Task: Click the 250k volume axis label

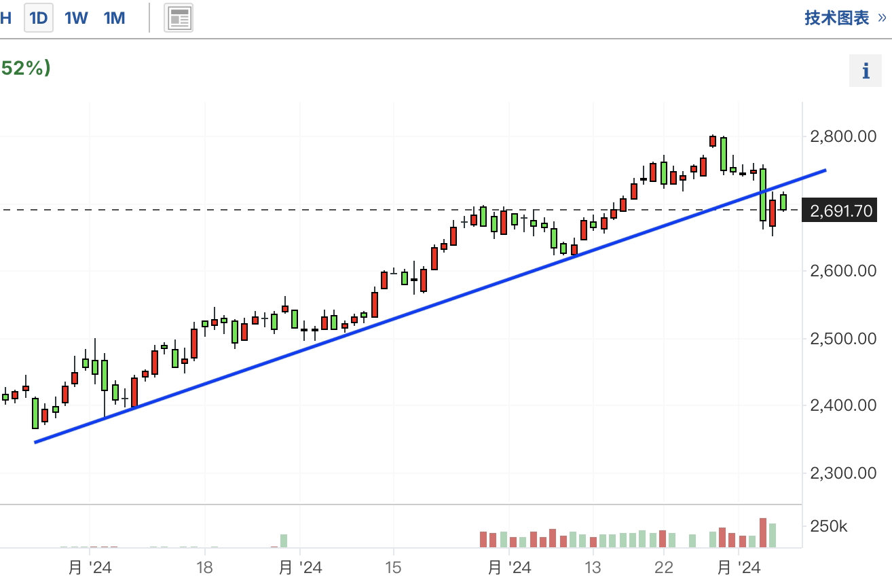Action: click(x=829, y=526)
